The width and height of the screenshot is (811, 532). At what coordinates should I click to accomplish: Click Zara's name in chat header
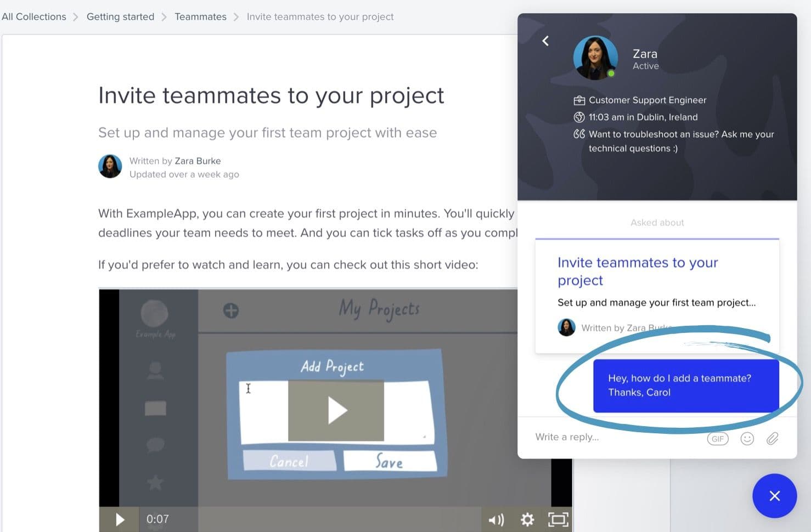point(645,54)
